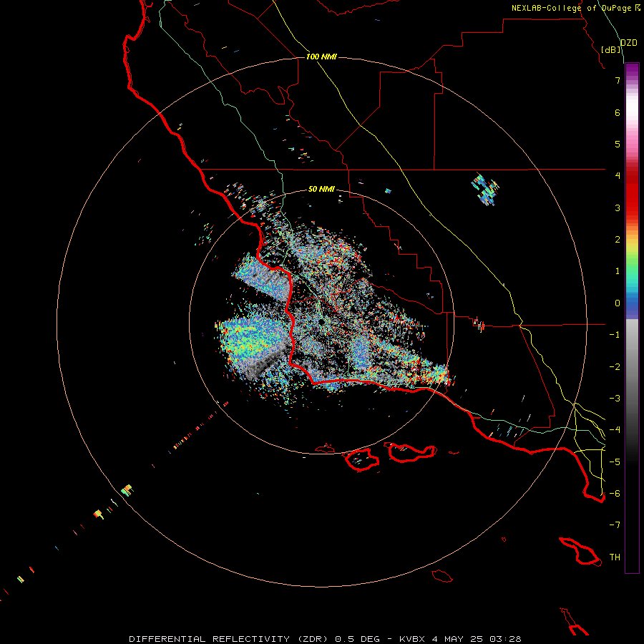Click the DZD legend title
The width and height of the screenshot is (644, 644).
click(629, 43)
